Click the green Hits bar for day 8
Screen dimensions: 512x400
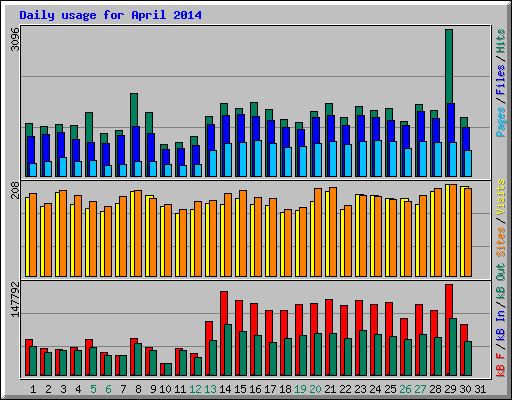click(x=134, y=110)
